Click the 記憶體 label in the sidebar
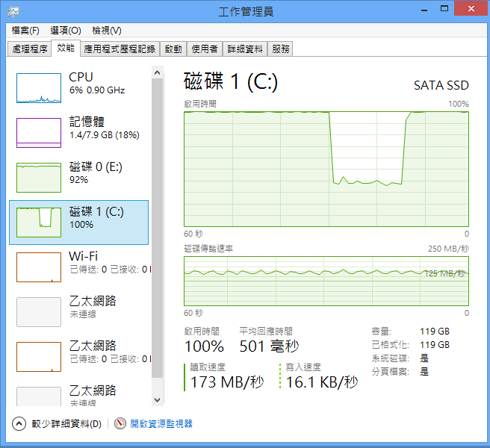This screenshot has height=448, width=490. (x=87, y=122)
